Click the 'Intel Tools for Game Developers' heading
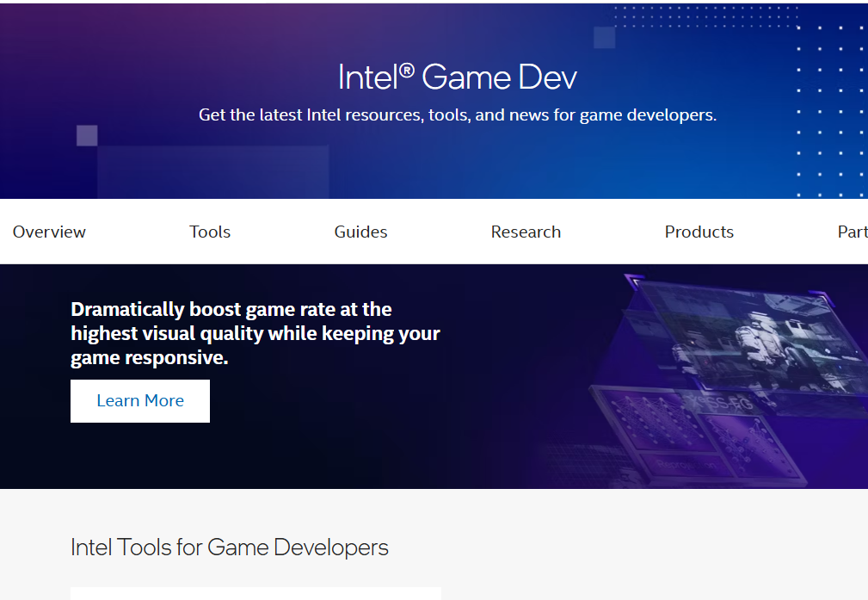The height and width of the screenshot is (600, 868). coord(229,547)
